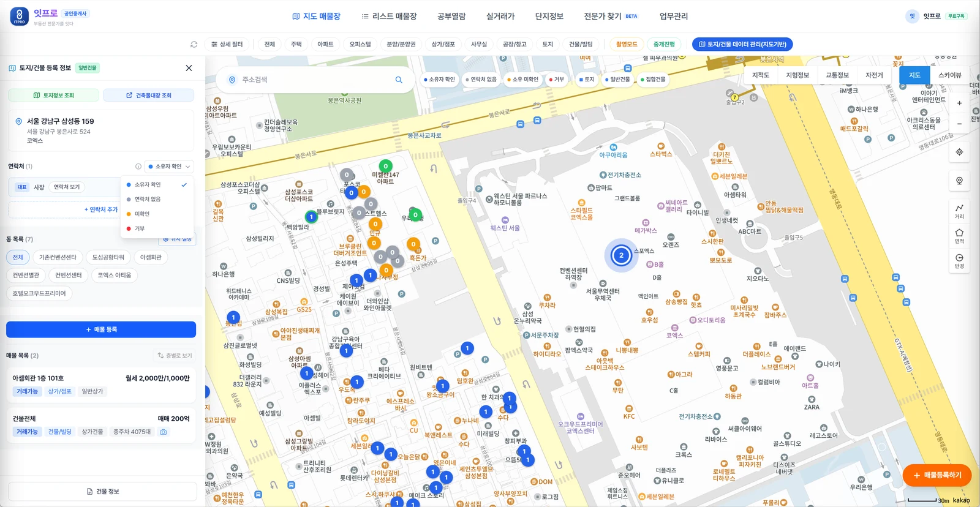Click the 연락처 보기 button
Image resolution: width=980 pixels, height=507 pixels.
click(67, 187)
